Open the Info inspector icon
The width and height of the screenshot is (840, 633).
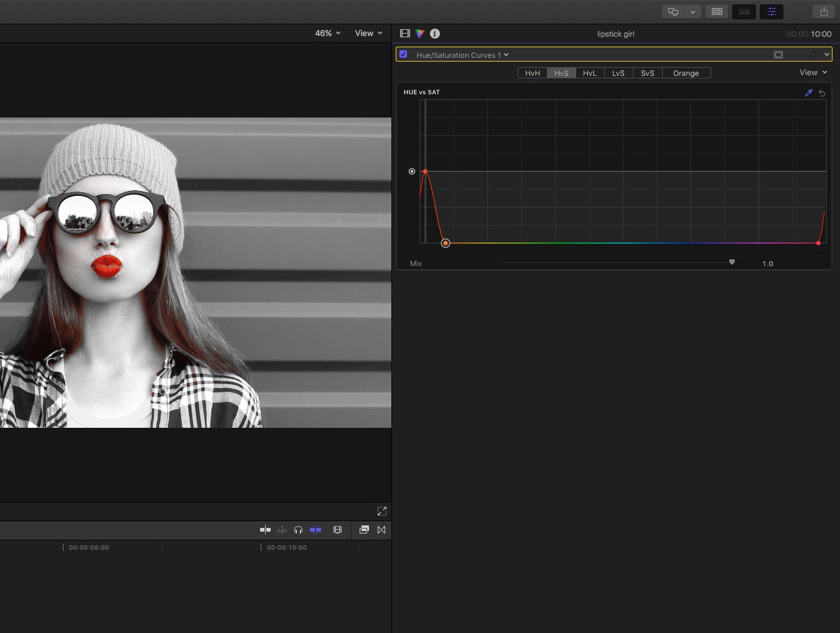coord(435,34)
